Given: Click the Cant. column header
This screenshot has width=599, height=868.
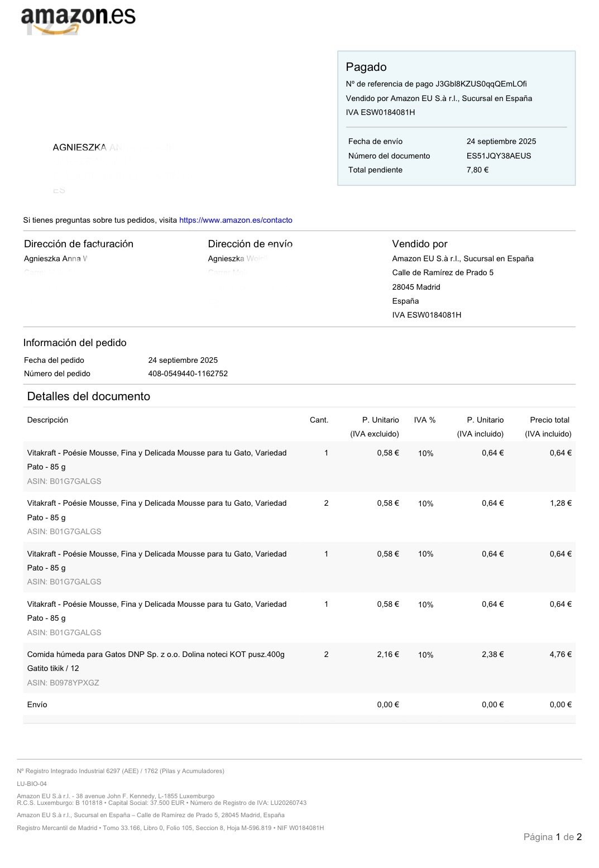Looking at the screenshot, I should 319,420.
